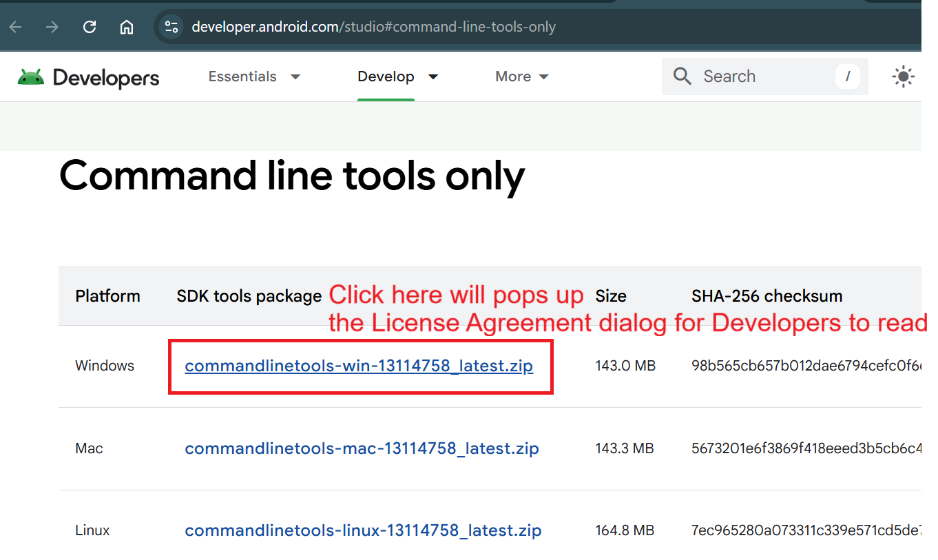This screenshot has width=938, height=560.
Task: Click the browser back arrow
Action: point(15,27)
